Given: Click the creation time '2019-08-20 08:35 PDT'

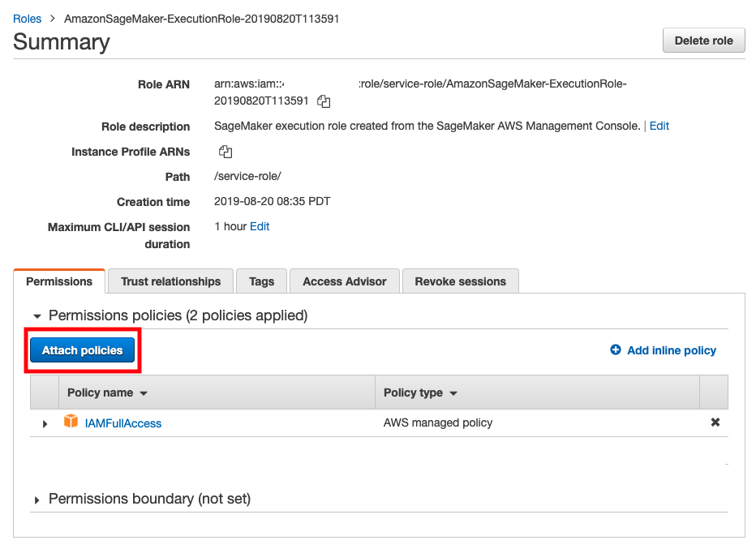Looking at the screenshot, I should pyautogui.click(x=272, y=201).
